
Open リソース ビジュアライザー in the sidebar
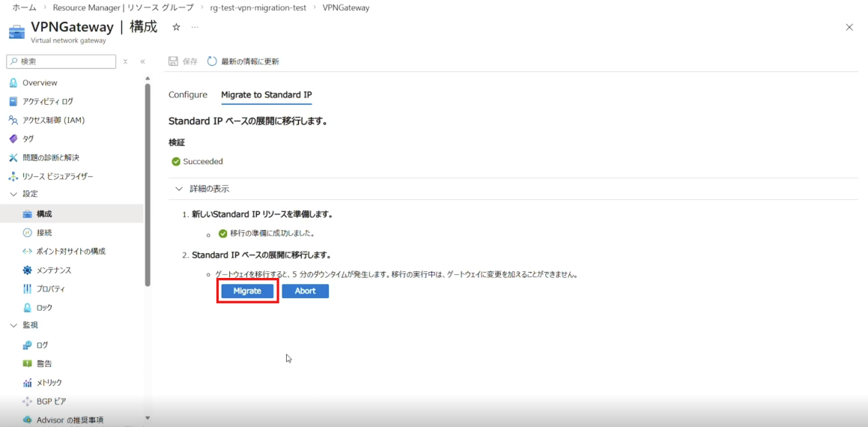57,176
